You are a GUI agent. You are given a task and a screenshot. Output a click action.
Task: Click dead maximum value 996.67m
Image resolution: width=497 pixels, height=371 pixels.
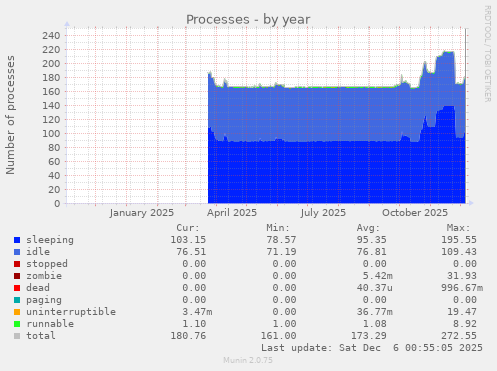462,288
